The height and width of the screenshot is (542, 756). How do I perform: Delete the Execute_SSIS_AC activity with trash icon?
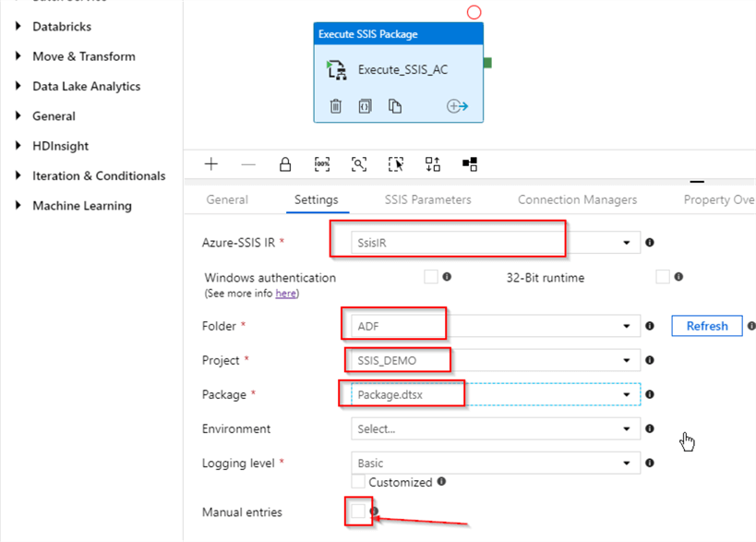pyautogui.click(x=336, y=106)
